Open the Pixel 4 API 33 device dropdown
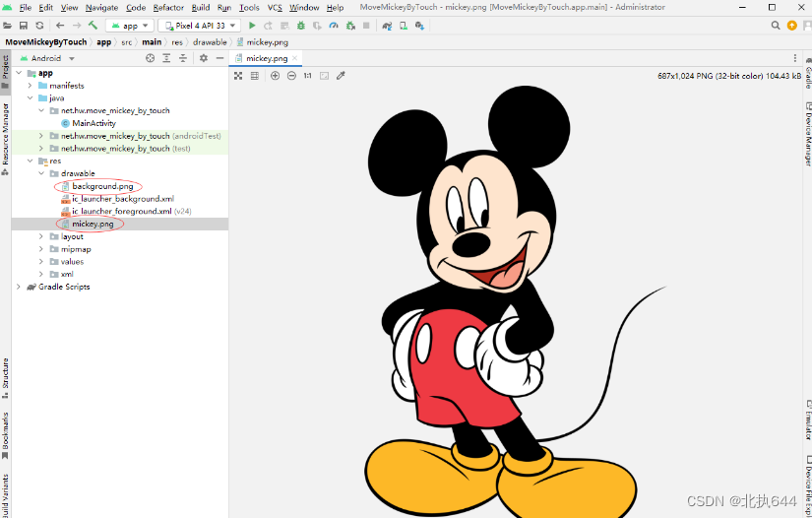Viewport: 812px width, 518px height. click(x=200, y=26)
